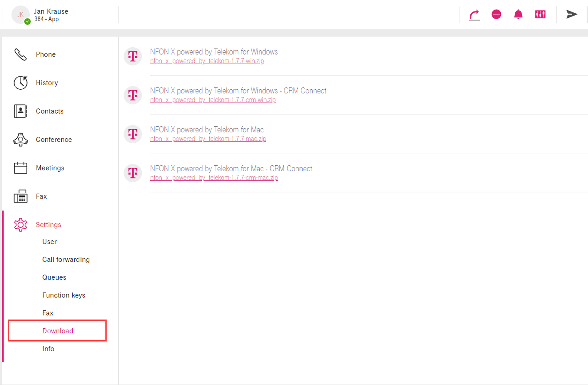Click the Fax machine icon

21,196
